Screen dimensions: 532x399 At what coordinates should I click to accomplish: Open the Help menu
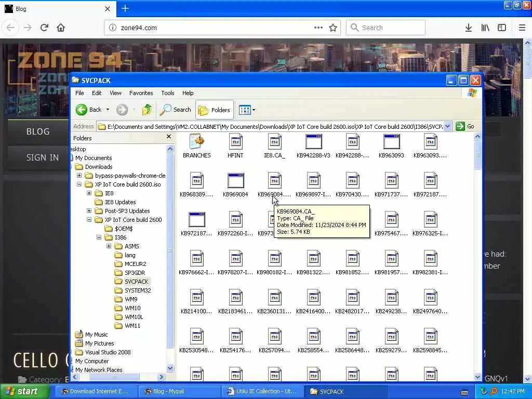point(188,93)
